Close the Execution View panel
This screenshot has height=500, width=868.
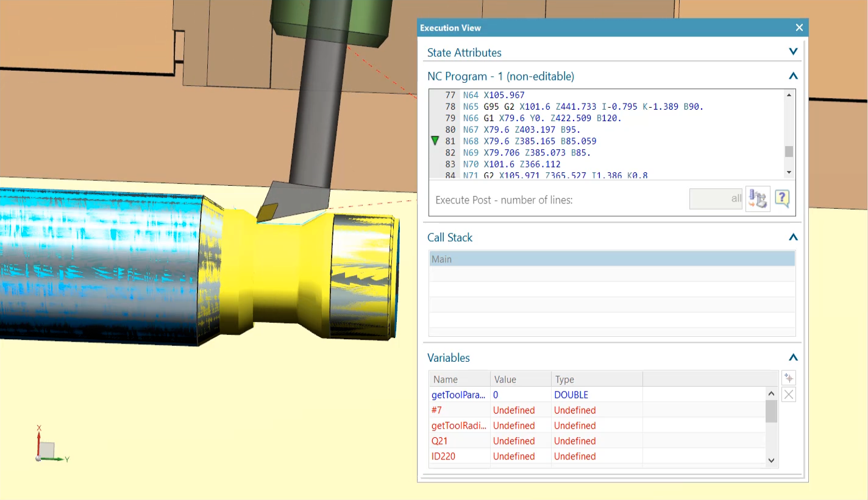click(x=799, y=27)
